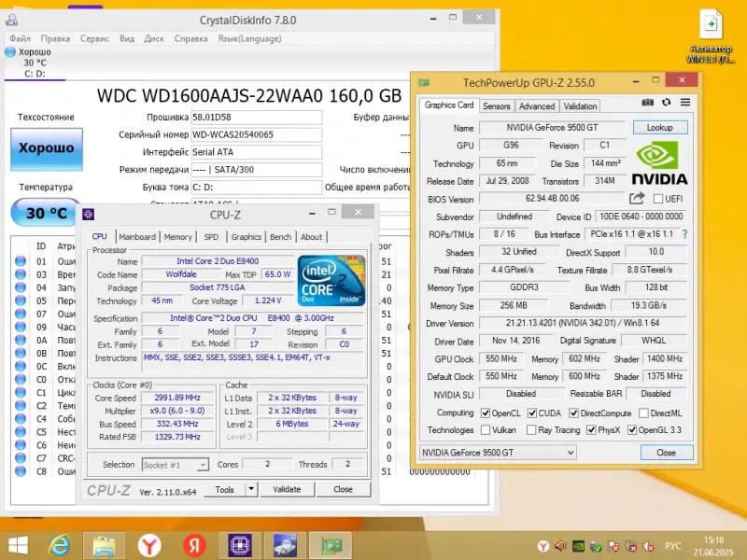Click the 30 °C temperature indicator
Viewport: 747px width, 560px height.
[x=46, y=213]
